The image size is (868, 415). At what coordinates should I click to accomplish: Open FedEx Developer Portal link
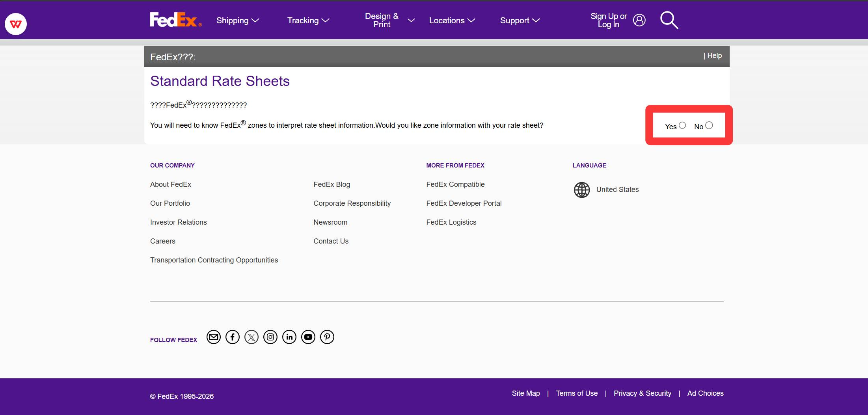(464, 203)
